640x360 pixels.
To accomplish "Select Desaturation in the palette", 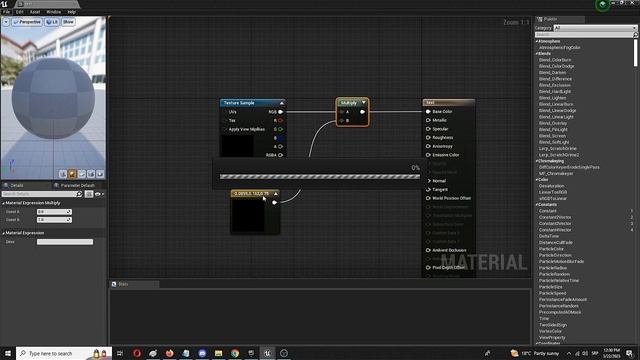I will coord(551,186).
